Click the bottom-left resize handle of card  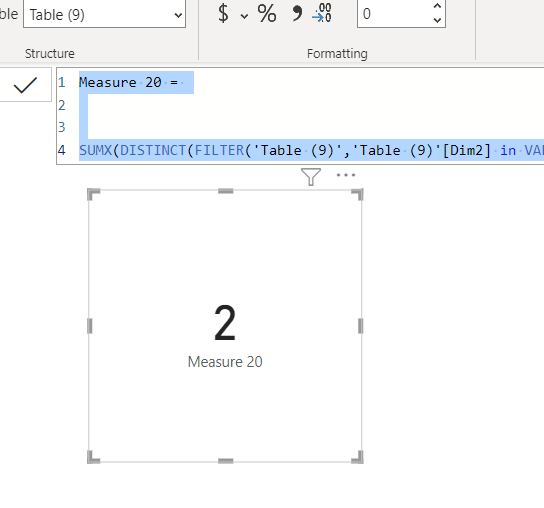(x=93, y=457)
